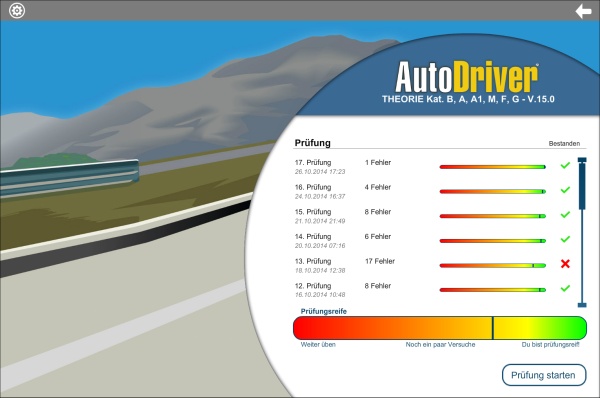Viewport: 600px width, 398px height.
Task: Select the 13. Prüfung entry with 17 Fehler
Action: pyautogui.click(x=433, y=265)
